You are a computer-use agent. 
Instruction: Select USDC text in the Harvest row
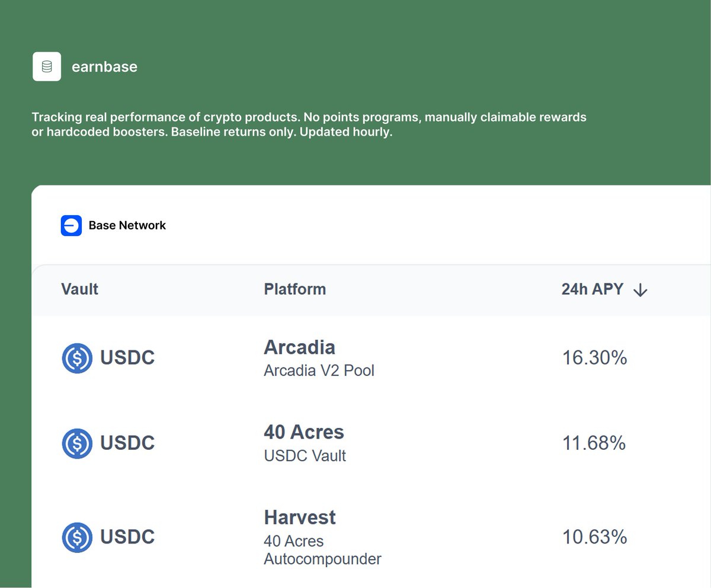click(x=127, y=537)
